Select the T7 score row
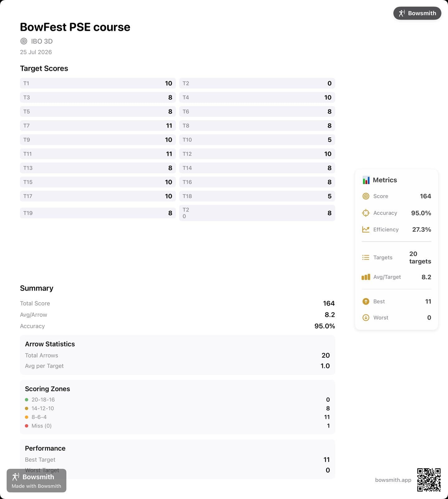The image size is (448, 499). click(98, 126)
